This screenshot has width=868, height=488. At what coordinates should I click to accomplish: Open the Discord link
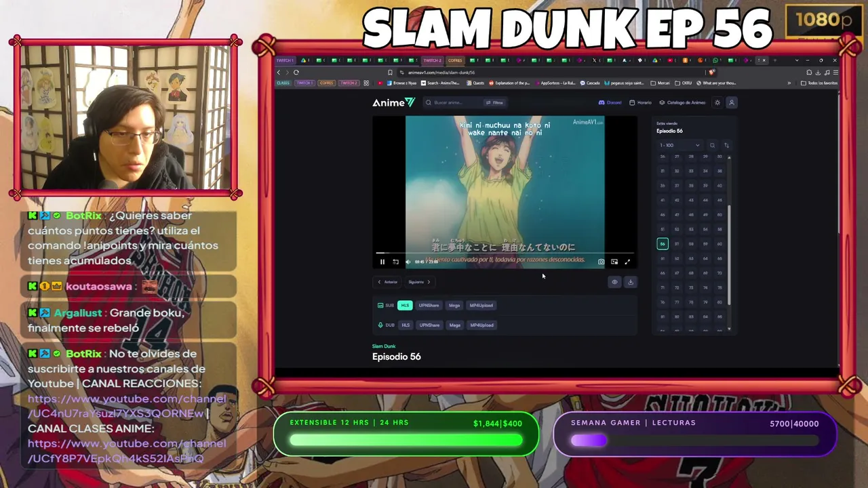pos(610,102)
